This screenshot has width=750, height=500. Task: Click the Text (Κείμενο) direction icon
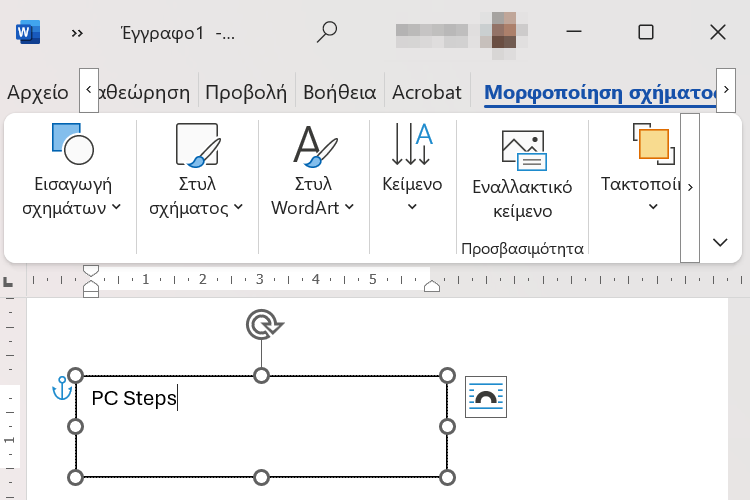point(412,145)
